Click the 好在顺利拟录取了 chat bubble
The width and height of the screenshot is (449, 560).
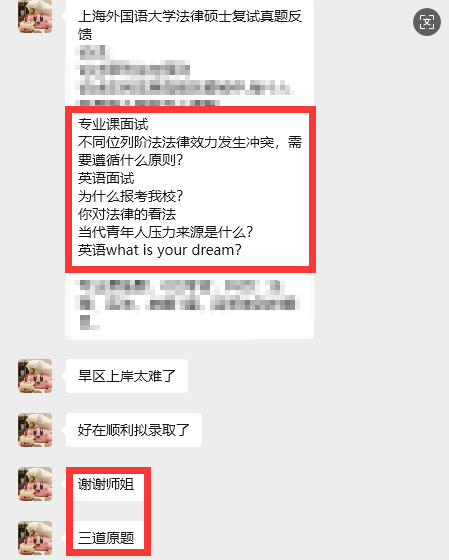134,430
